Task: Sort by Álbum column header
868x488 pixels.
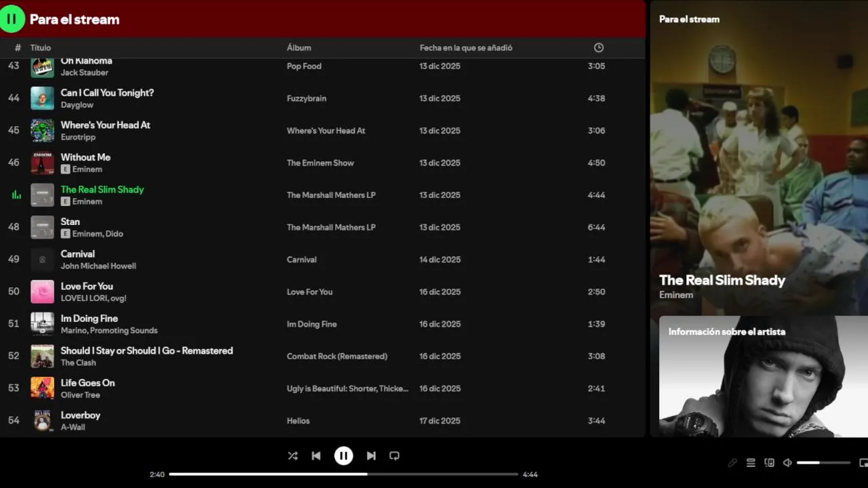Action: 299,48
